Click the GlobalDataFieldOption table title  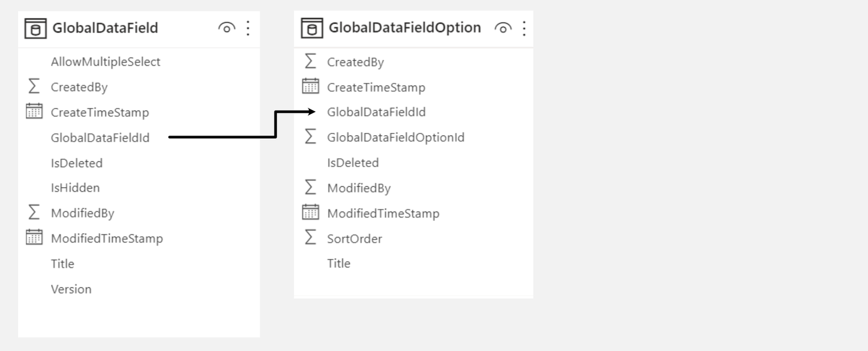coord(405,28)
